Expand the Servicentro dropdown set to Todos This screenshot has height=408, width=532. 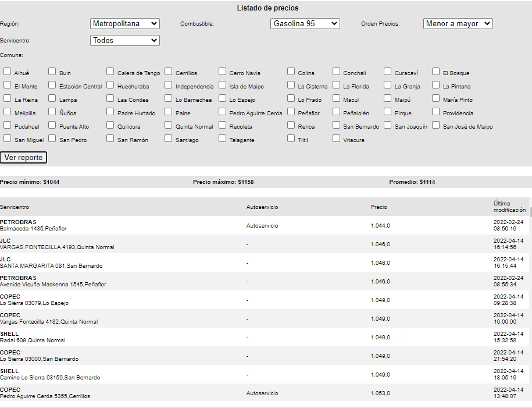point(125,41)
